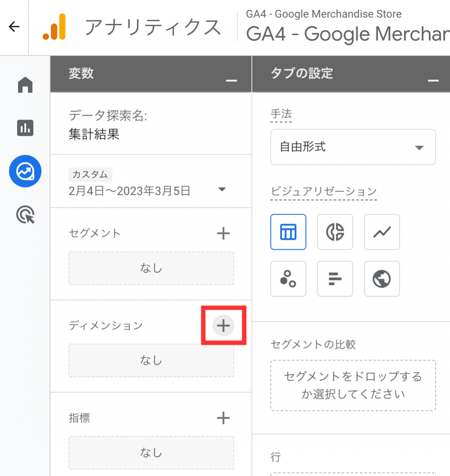
Task: Select the scatter plot visualization icon
Action: 288,279
